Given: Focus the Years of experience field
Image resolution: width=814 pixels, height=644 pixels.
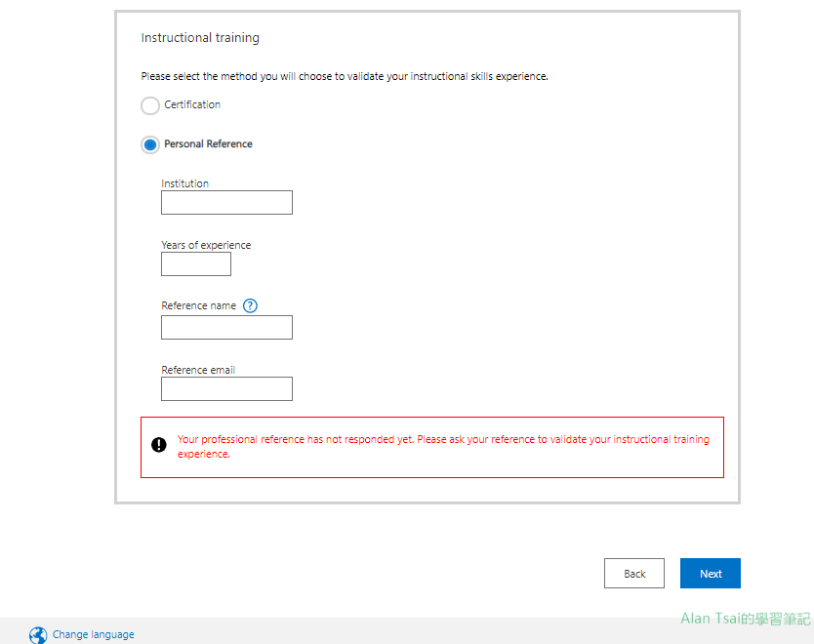Looking at the screenshot, I should 196,264.
